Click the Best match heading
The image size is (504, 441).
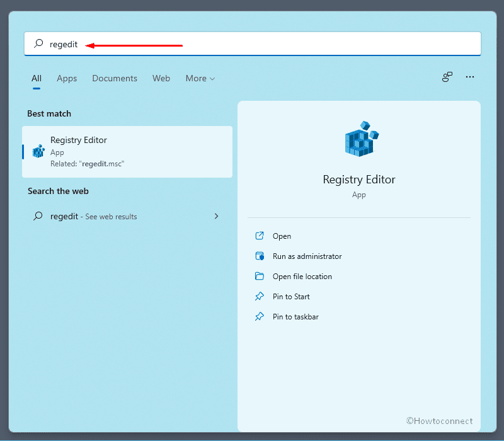coord(49,114)
